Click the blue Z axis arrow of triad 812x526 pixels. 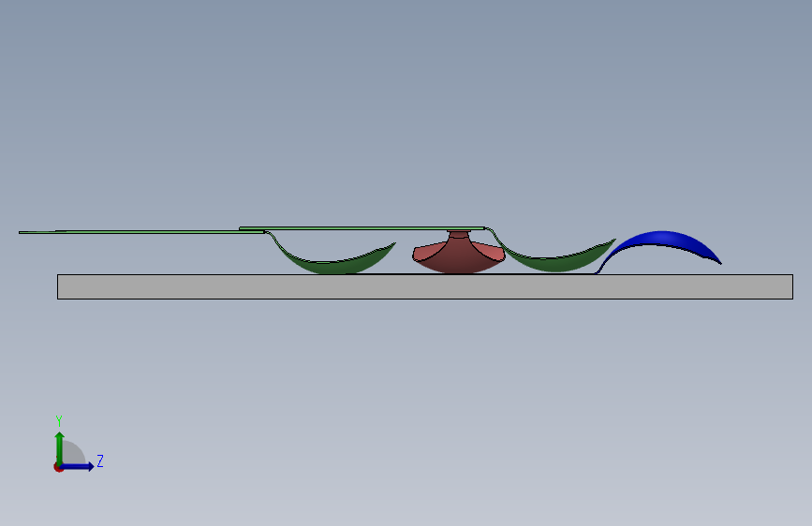[x=78, y=466]
